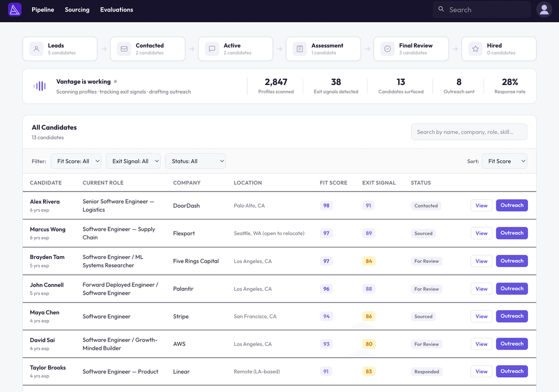
Task: Click the Location column header
Action: (248, 183)
